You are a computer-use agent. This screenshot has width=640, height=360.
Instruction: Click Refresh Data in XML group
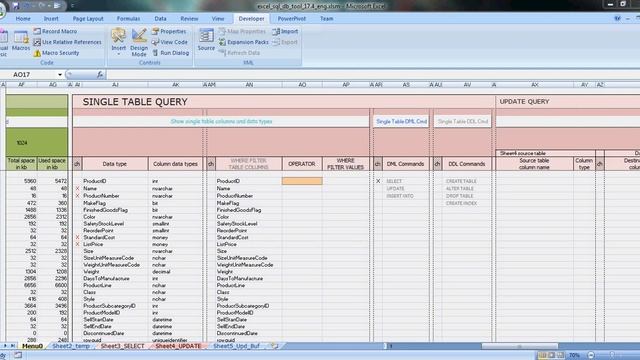(239, 53)
